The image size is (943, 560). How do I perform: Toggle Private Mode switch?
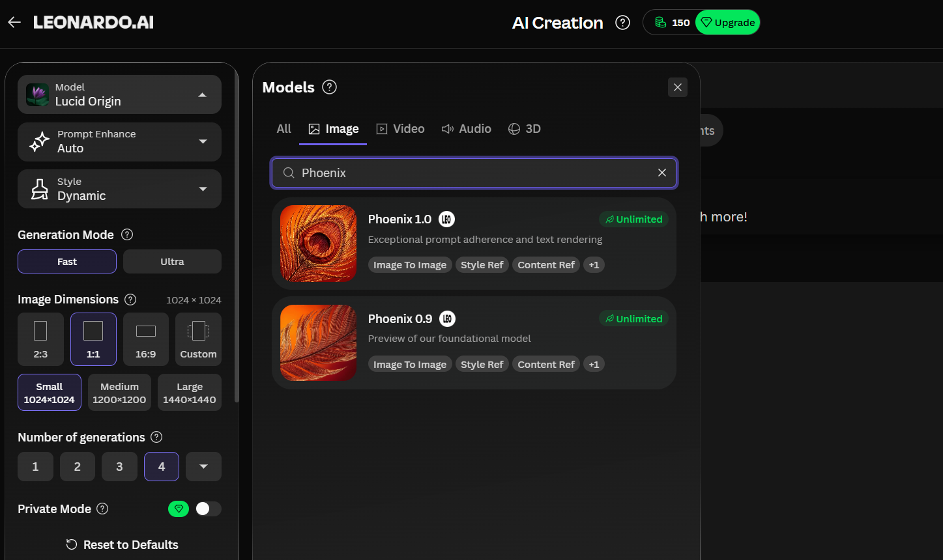209,509
